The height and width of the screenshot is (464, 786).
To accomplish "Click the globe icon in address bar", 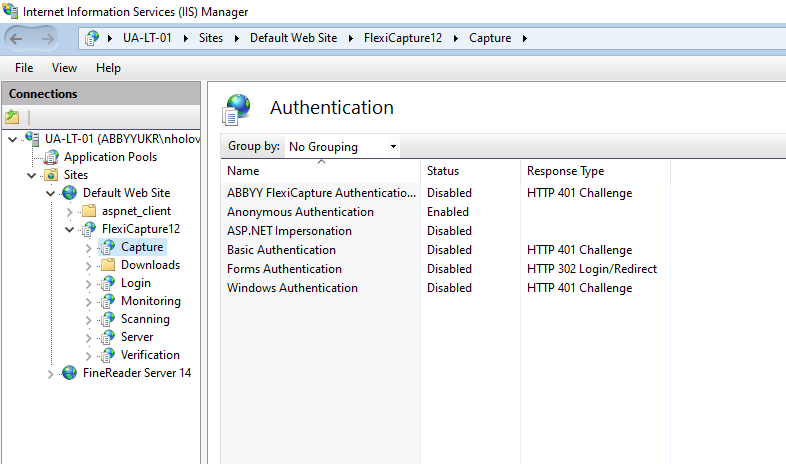I will point(92,38).
